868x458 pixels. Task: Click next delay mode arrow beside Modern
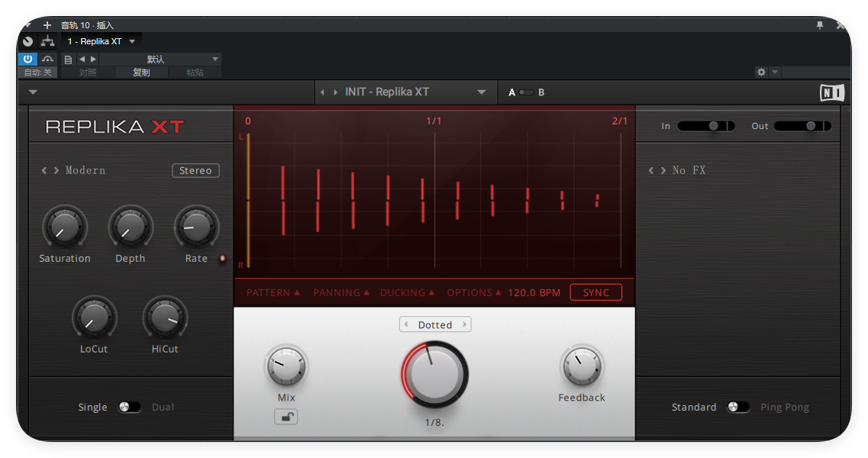tap(56, 170)
